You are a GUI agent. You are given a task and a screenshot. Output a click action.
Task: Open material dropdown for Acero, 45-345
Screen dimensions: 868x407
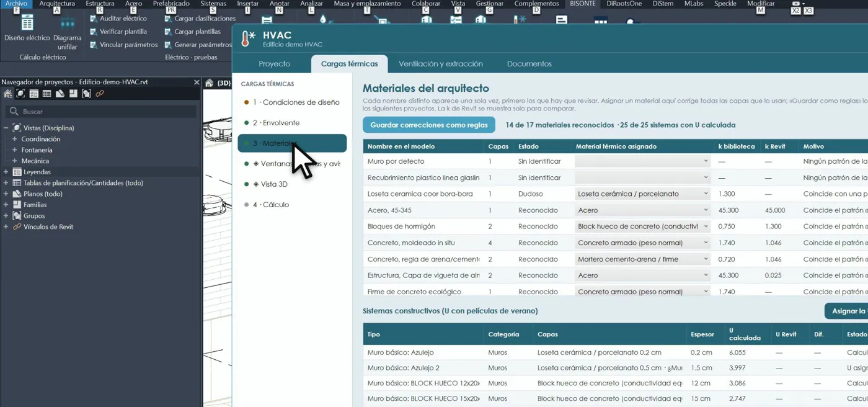point(642,210)
